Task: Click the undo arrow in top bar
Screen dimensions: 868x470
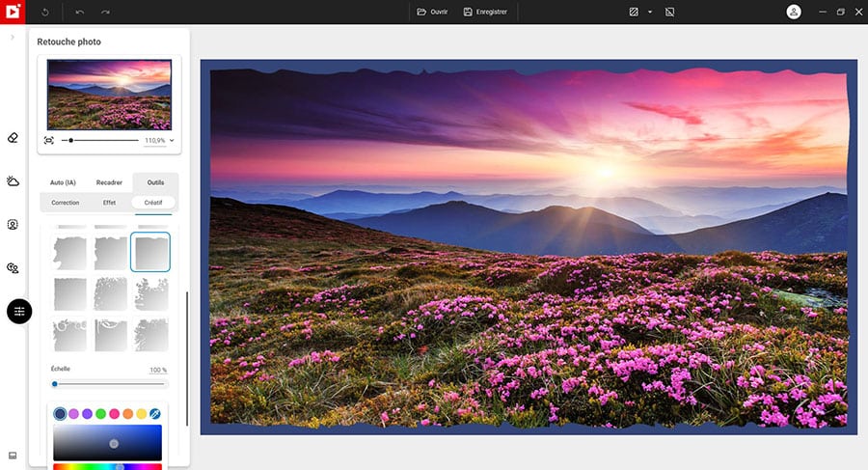Action: [x=80, y=12]
